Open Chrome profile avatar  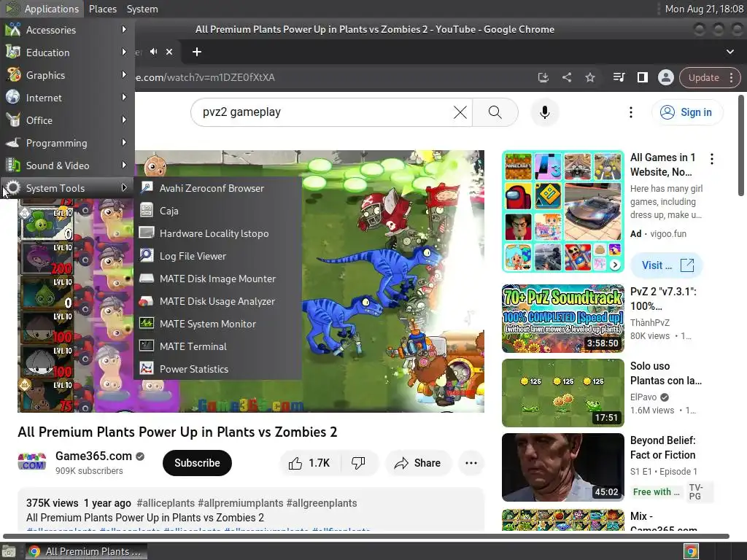pyautogui.click(x=665, y=77)
